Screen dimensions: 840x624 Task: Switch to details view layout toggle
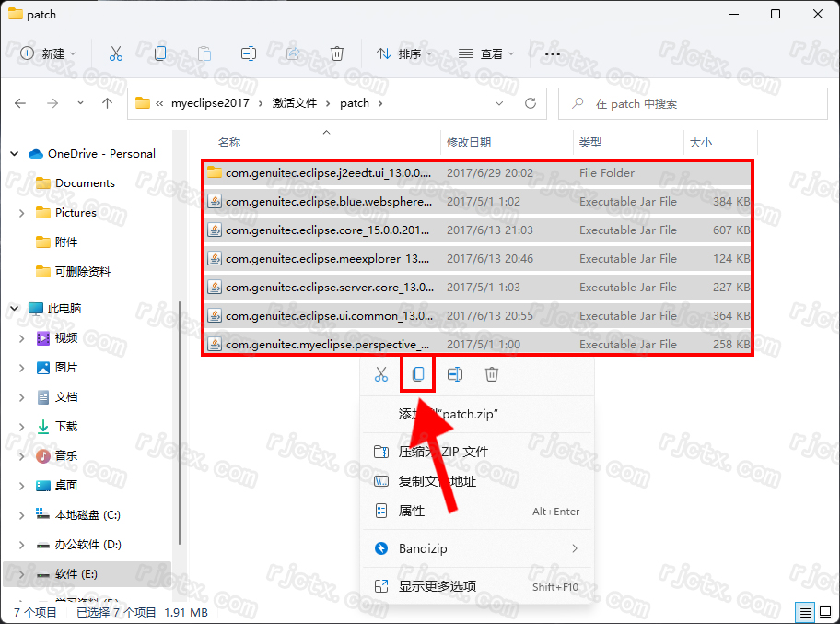click(x=805, y=612)
